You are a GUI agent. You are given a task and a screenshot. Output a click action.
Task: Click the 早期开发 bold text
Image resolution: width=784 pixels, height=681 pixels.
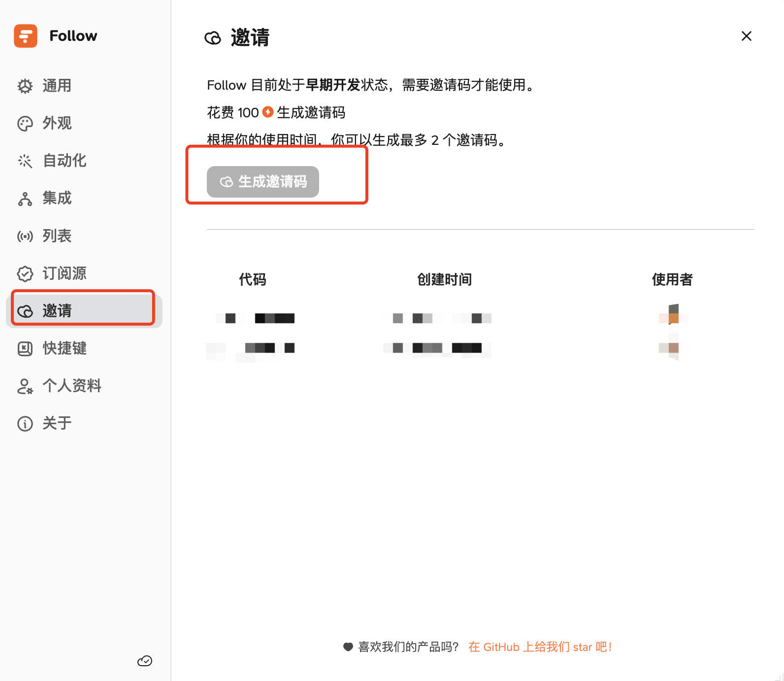click(333, 85)
